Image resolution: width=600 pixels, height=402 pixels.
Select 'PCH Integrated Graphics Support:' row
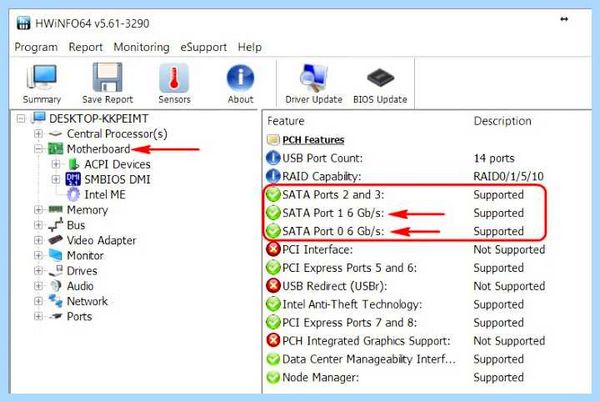406,340
